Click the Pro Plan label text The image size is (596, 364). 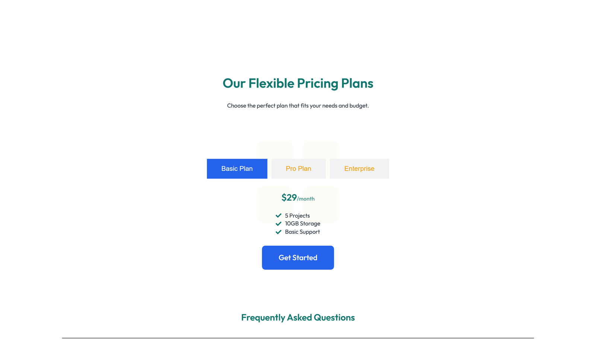298,169
